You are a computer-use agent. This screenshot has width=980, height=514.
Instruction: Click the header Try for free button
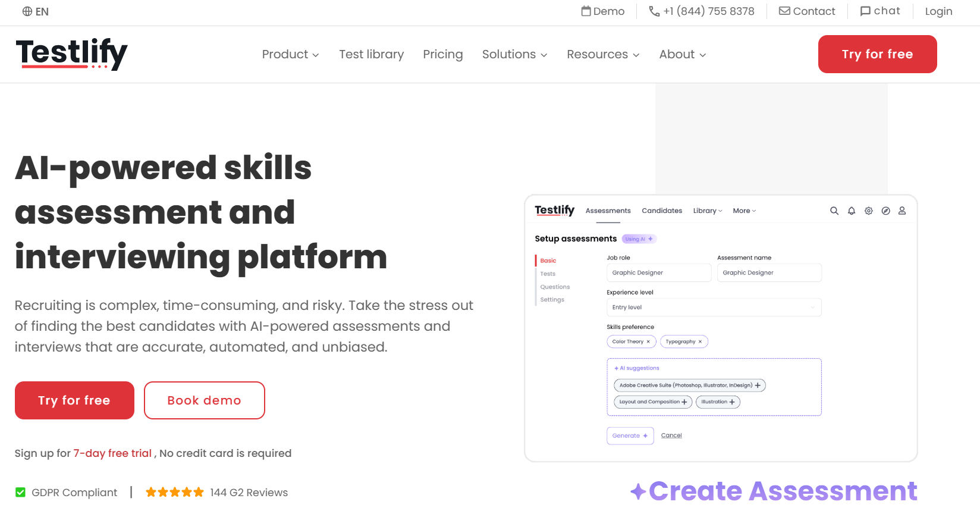click(878, 54)
